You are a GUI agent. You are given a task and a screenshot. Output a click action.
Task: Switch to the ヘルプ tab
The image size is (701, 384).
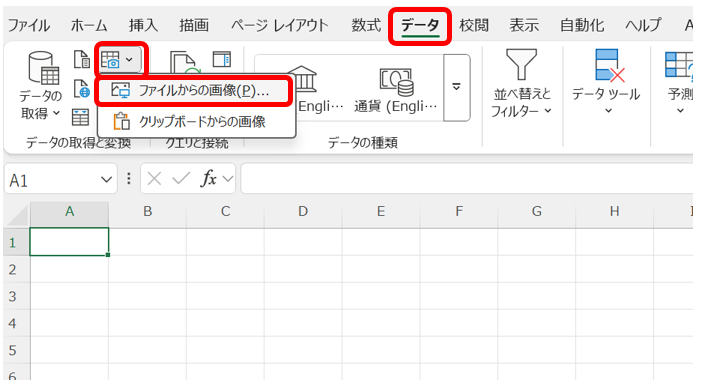(643, 25)
